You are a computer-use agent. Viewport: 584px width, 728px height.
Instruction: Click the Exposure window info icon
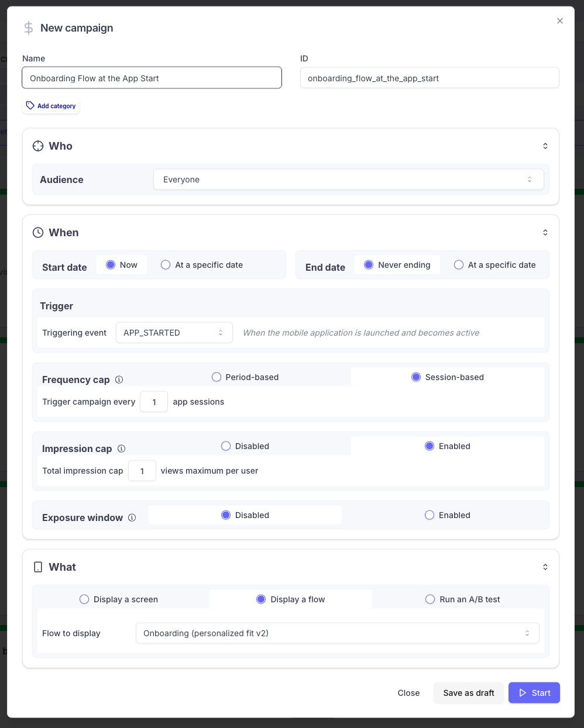click(132, 517)
